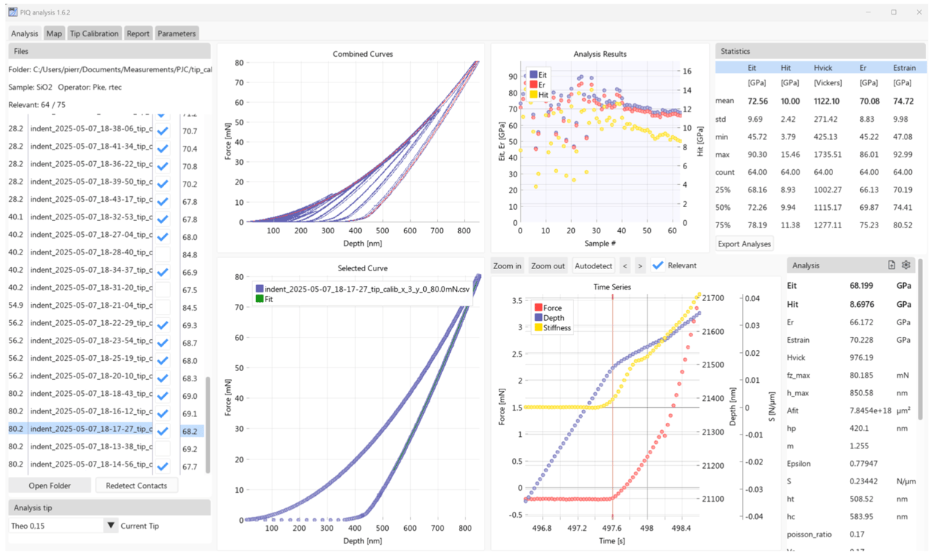Click the export file icon in Analysis header
The image size is (936, 560).
click(891, 265)
